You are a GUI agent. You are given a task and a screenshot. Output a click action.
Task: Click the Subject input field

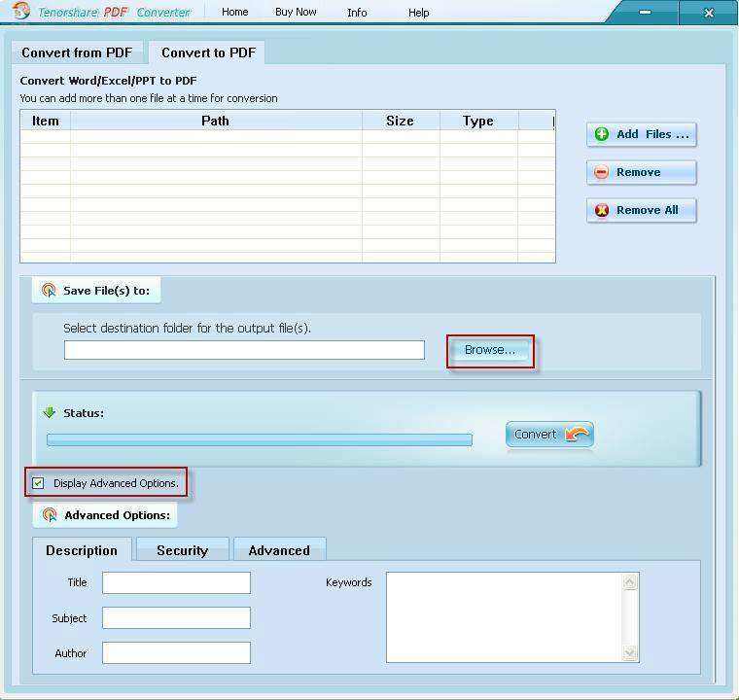(x=176, y=617)
